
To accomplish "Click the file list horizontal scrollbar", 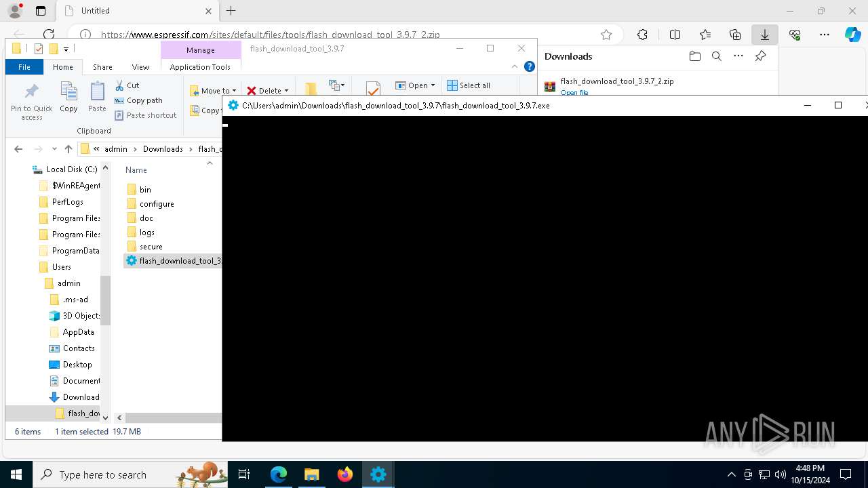I will pyautogui.click(x=174, y=418).
